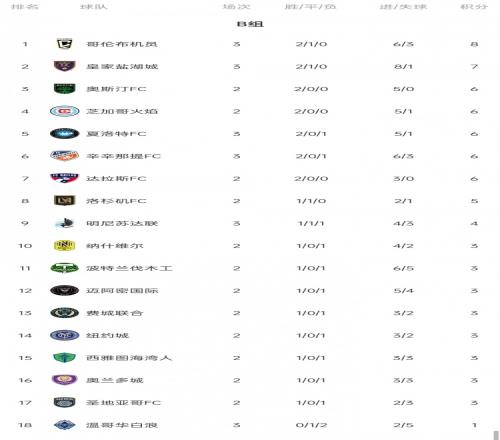Click the B组 group heading
The width and height of the screenshot is (500, 440).
click(250, 24)
